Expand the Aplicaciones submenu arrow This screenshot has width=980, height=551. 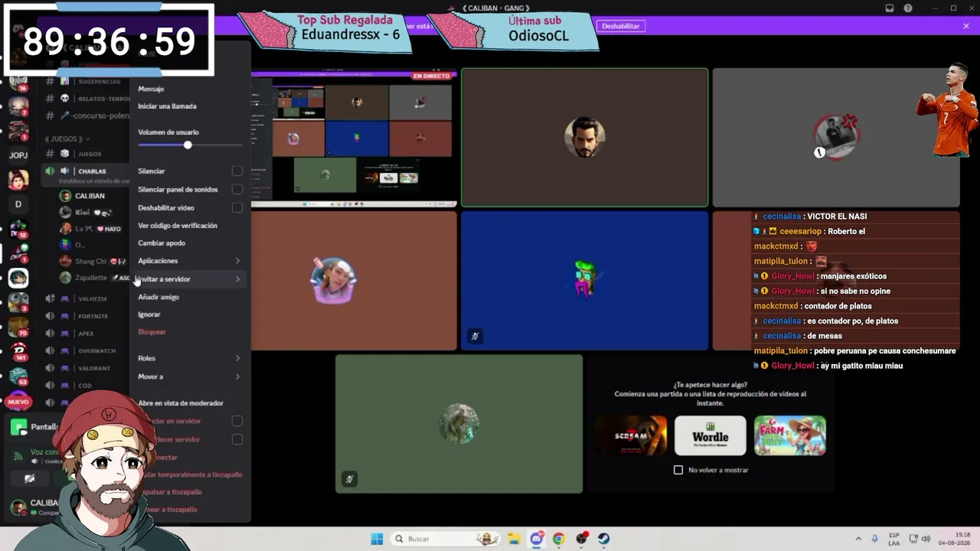coord(237,261)
